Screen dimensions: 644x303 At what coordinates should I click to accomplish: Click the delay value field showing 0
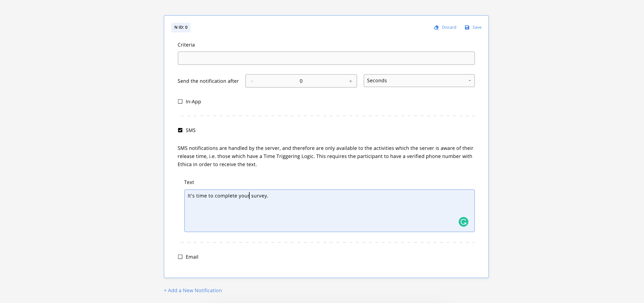point(301,81)
